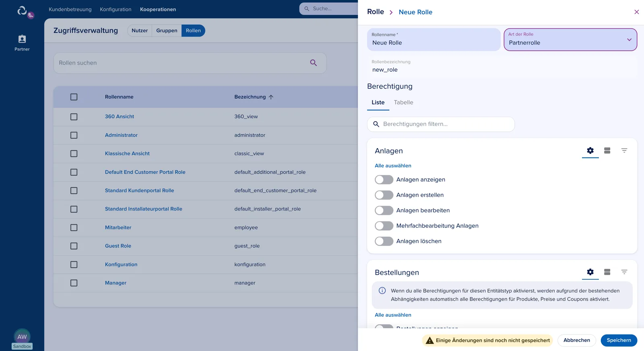Click the filter lines icon in Bestellungen
The height and width of the screenshot is (351, 644).
(624, 272)
